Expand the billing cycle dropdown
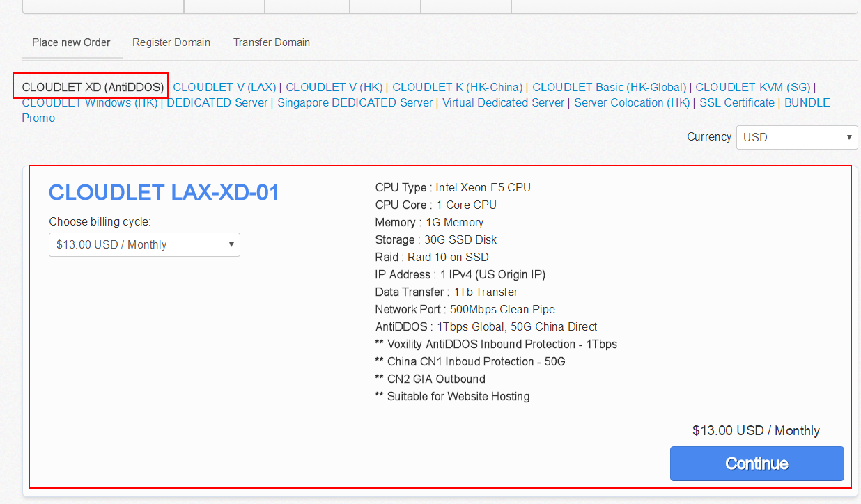 click(144, 244)
